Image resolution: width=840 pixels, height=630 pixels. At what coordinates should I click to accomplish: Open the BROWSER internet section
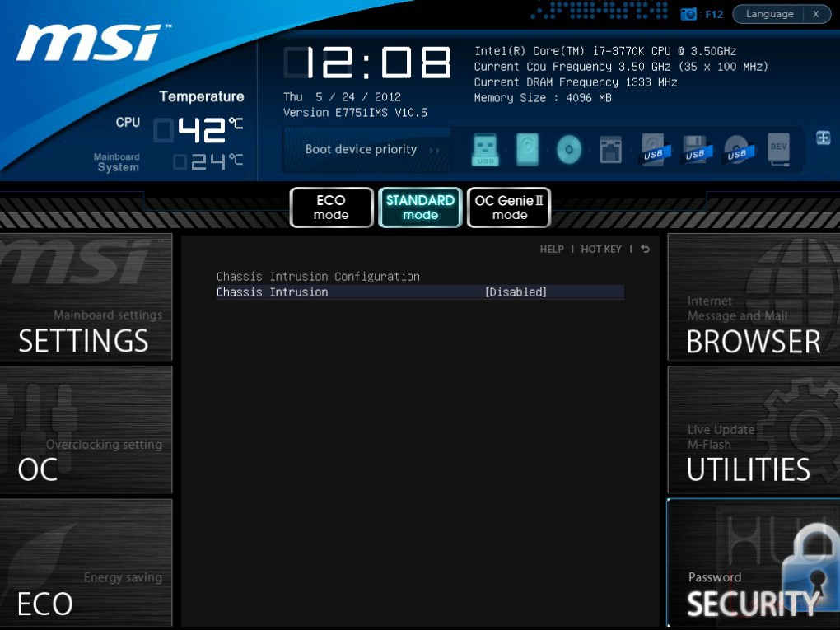coord(754,296)
